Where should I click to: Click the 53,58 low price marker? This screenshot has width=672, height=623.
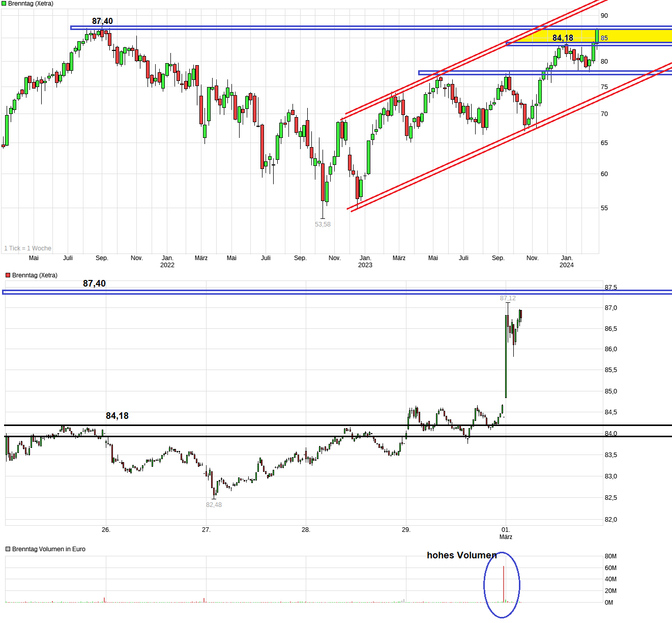(x=322, y=223)
